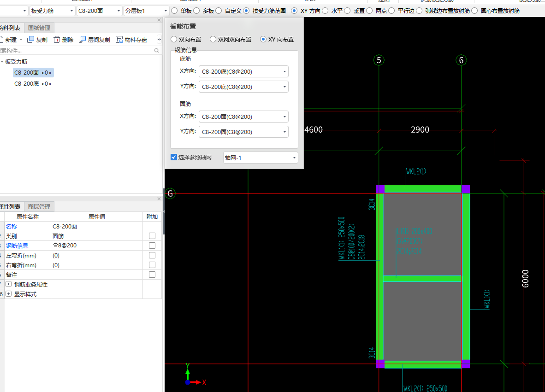Choose 双向布置 layout mode
Image resolution: width=545 pixels, height=392 pixels.
click(x=174, y=39)
